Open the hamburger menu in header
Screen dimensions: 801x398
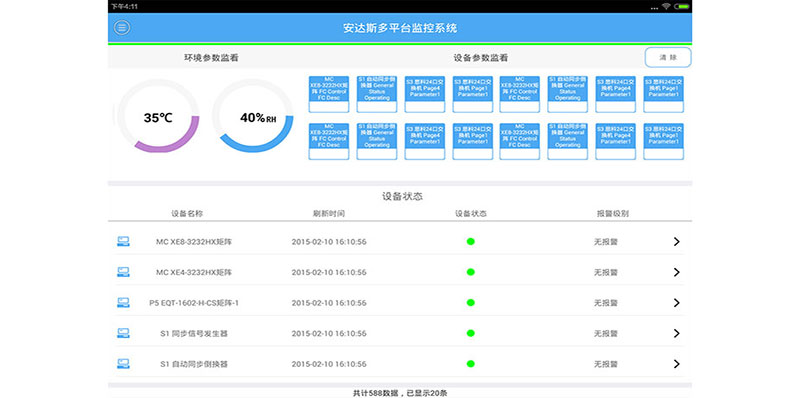pos(122,28)
